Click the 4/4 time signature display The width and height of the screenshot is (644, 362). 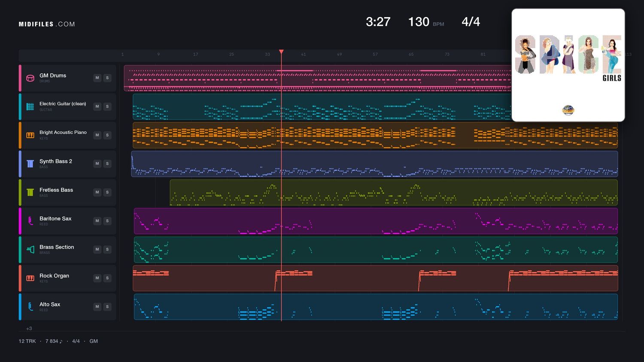pos(471,22)
